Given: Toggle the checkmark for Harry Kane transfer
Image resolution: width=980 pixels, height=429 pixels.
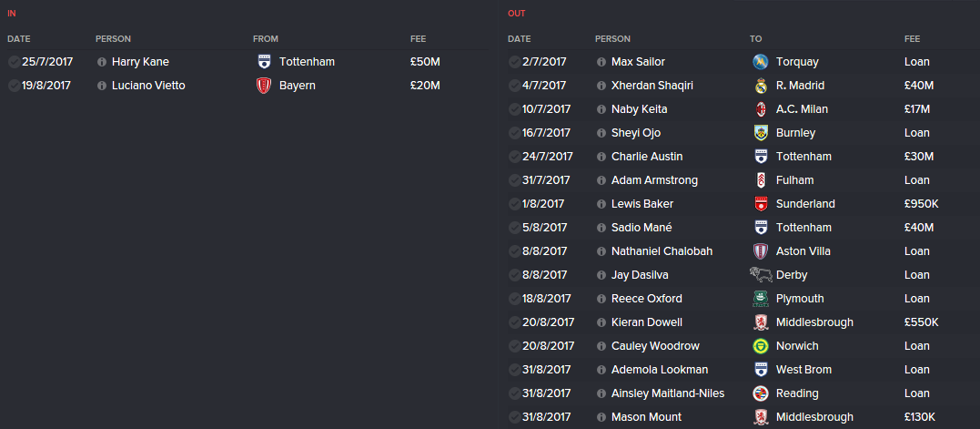Looking at the screenshot, I should tap(14, 62).
